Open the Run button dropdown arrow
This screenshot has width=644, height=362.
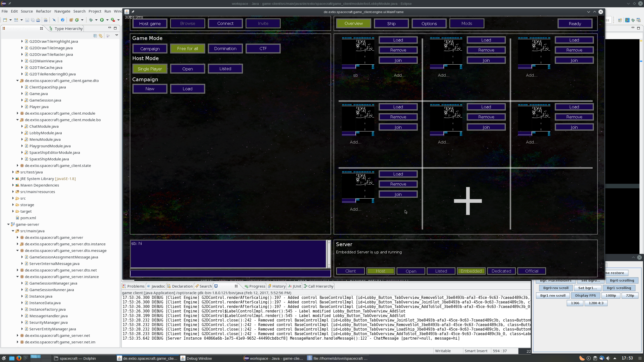107,20
